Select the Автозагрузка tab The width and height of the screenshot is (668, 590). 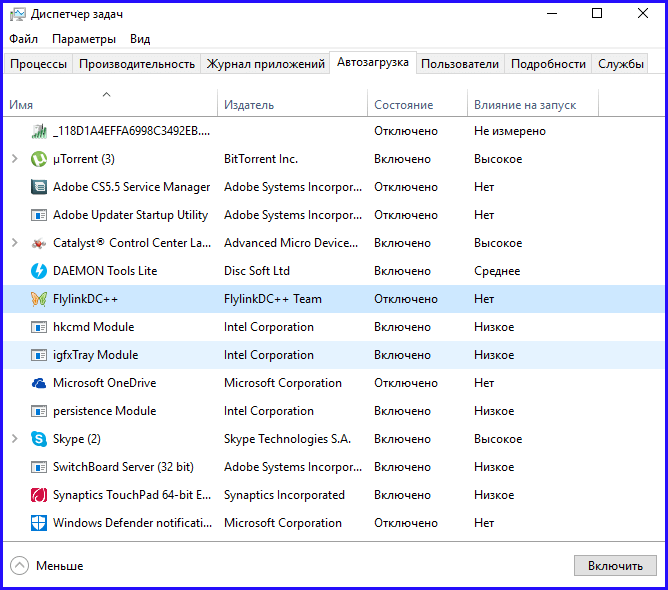(x=373, y=63)
